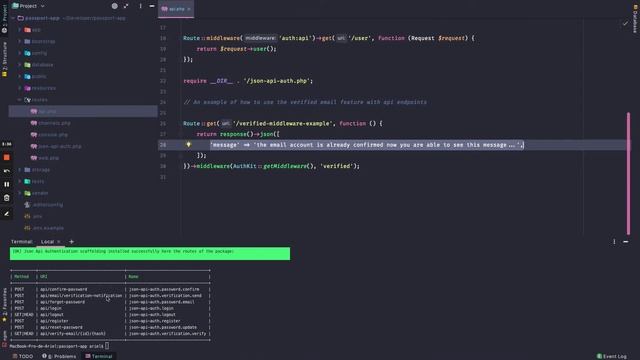The width and height of the screenshot is (640, 360).
Task: Click the green scaffolding installed success message
Action: point(150,253)
